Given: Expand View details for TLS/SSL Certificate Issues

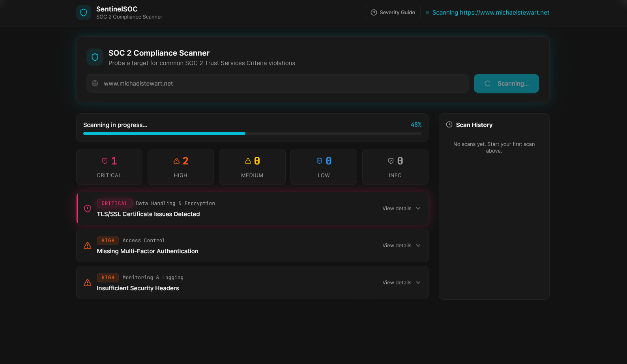Looking at the screenshot, I should pyautogui.click(x=401, y=209).
